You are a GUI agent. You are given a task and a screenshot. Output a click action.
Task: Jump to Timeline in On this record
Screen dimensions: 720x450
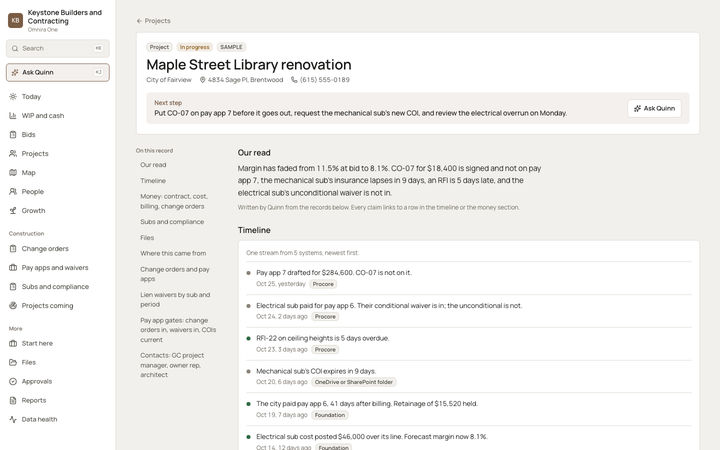(153, 181)
